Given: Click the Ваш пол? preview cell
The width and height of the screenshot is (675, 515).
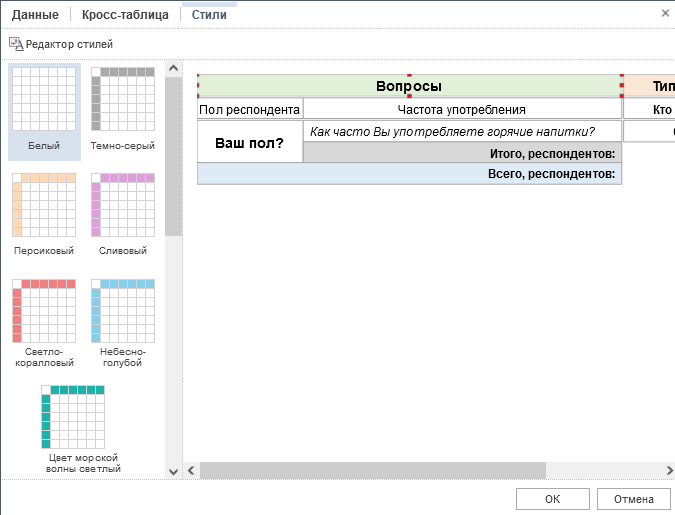Looking at the screenshot, I should (250, 142).
